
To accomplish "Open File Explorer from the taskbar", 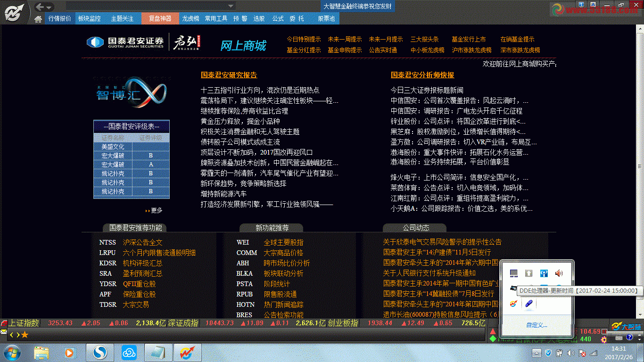I will point(41,353).
